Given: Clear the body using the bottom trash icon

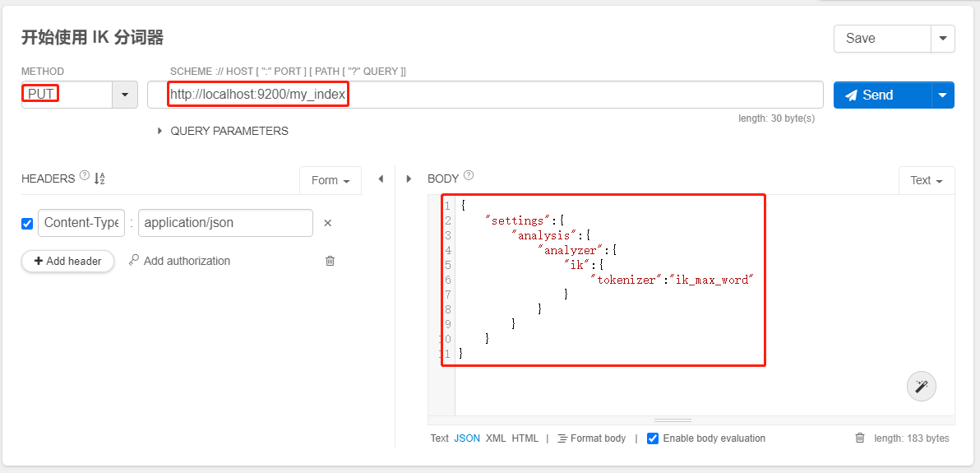Looking at the screenshot, I should [x=860, y=438].
